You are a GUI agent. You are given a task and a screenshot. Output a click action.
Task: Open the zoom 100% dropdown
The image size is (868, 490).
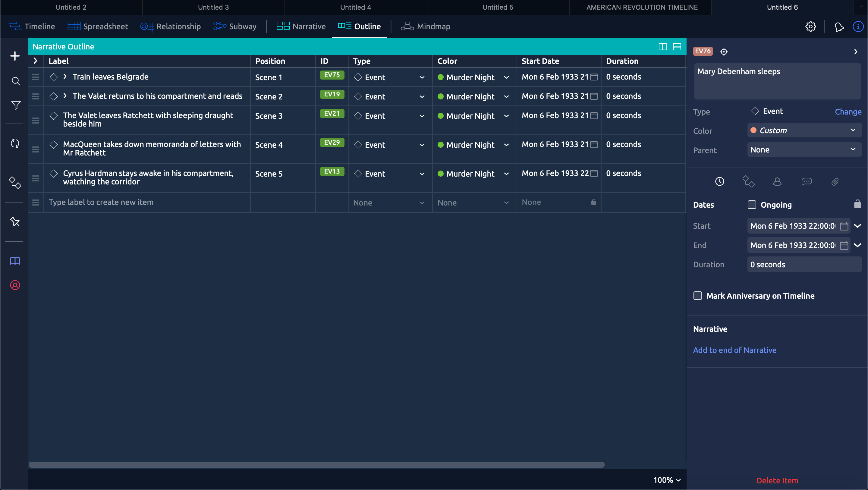pyautogui.click(x=667, y=480)
